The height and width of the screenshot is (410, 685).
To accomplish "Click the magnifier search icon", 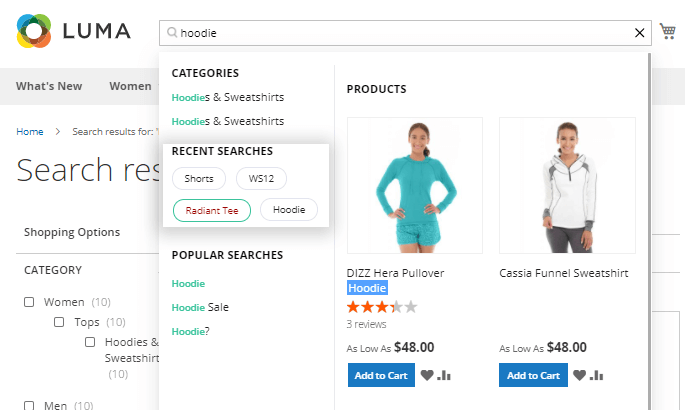I will pyautogui.click(x=172, y=33).
